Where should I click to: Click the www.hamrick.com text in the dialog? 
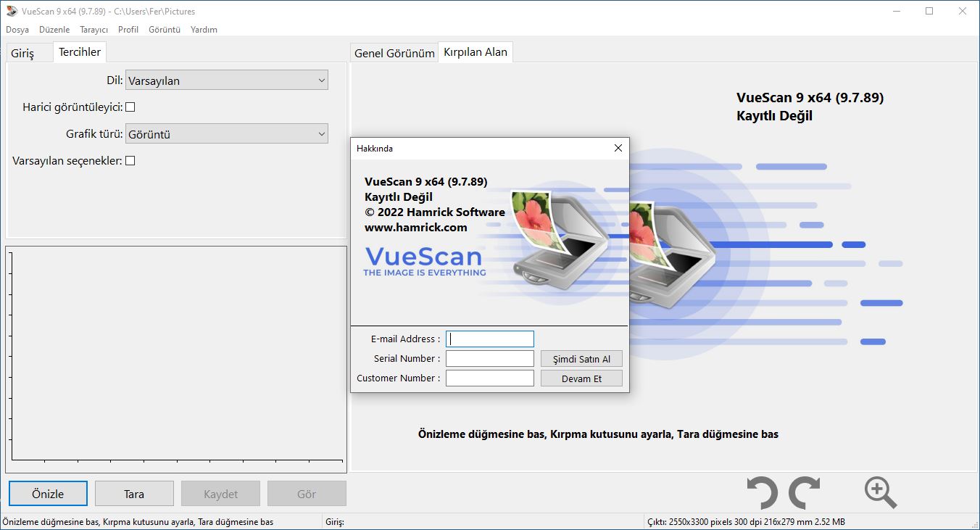pos(416,228)
